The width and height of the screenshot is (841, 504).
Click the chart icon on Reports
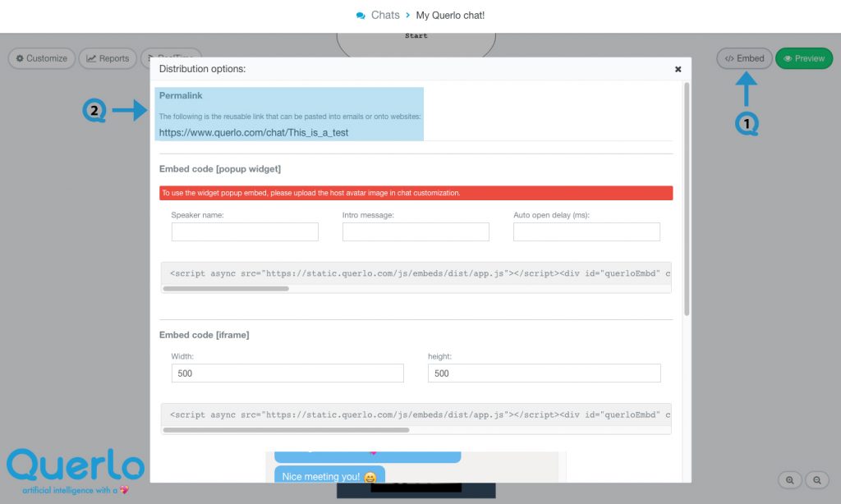tap(91, 58)
